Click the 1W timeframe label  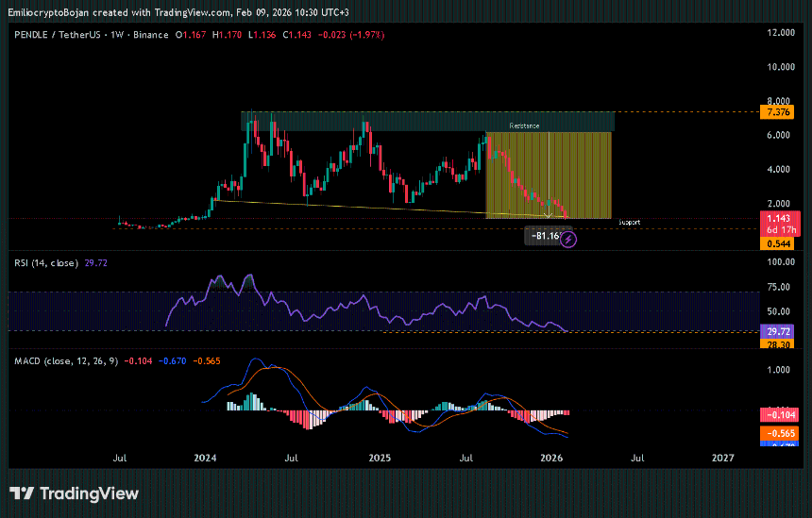pyautogui.click(x=117, y=35)
